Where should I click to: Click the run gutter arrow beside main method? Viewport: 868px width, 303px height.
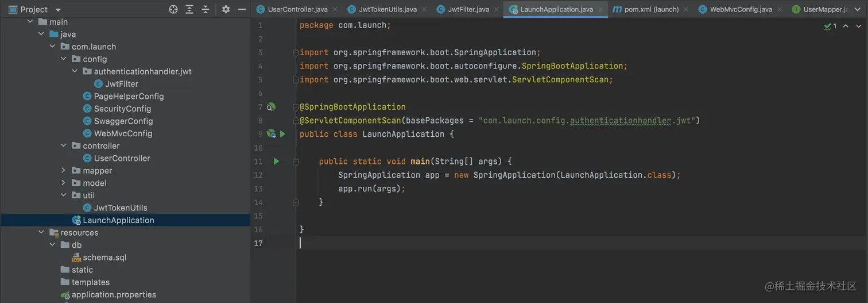coord(276,162)
